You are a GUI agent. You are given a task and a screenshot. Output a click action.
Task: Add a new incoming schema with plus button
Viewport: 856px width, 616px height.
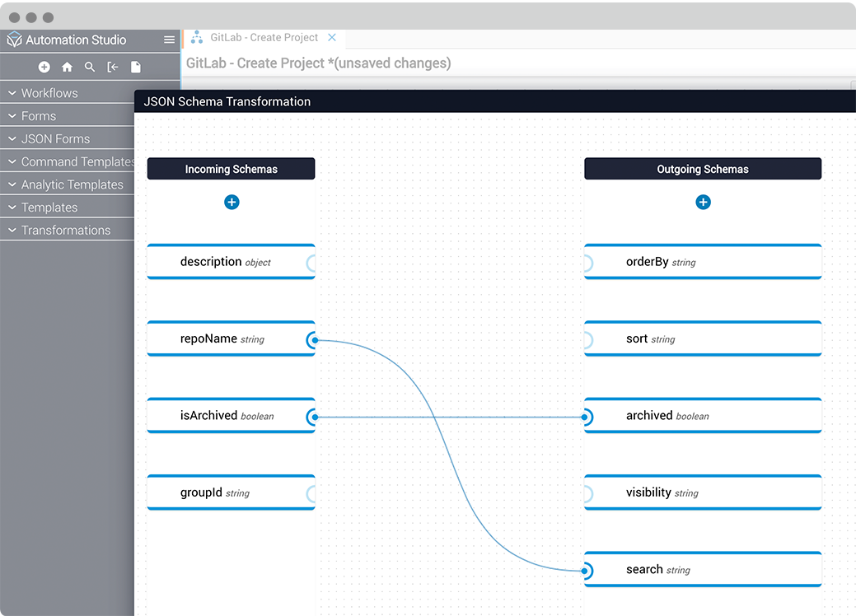click(232, 202)
